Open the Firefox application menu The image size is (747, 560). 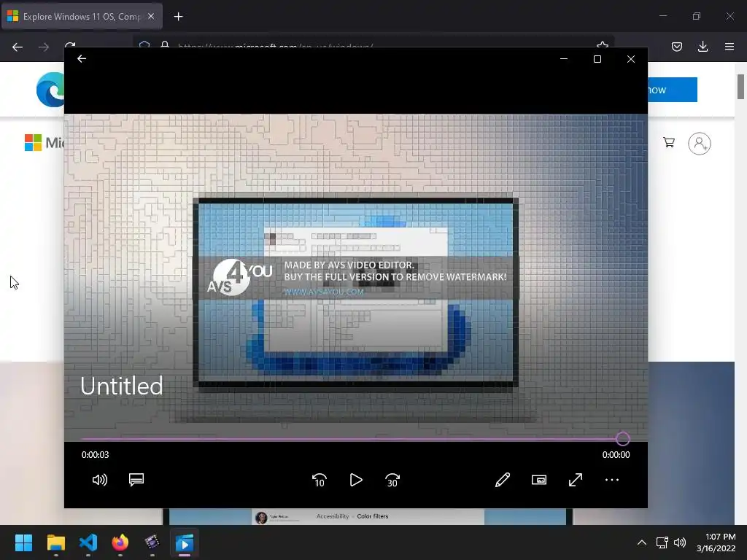tap(729, 47)
